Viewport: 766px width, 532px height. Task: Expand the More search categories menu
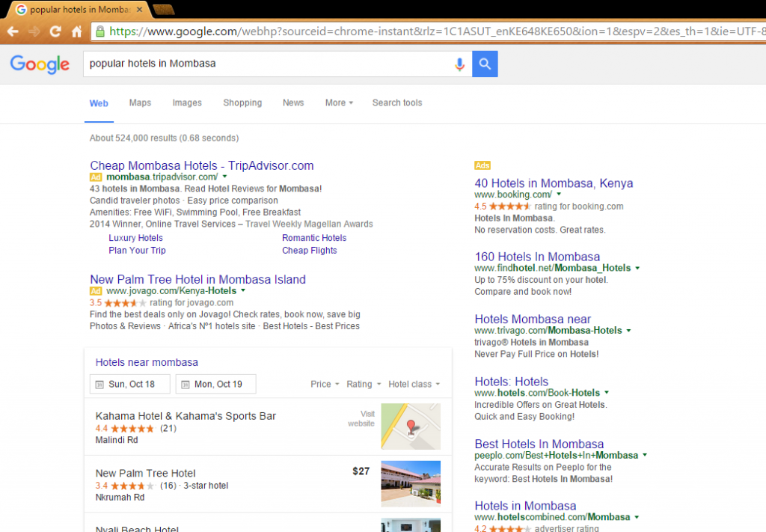(x=339, y=103)
